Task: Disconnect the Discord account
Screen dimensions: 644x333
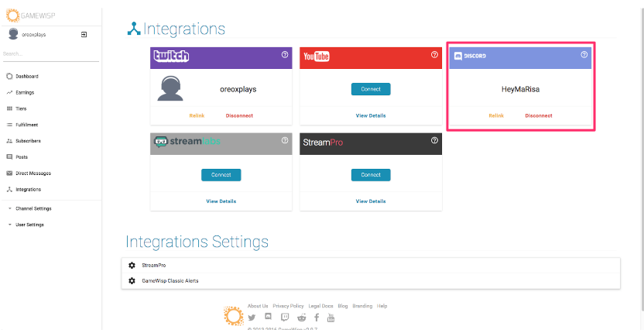Action: coord(539,116)
